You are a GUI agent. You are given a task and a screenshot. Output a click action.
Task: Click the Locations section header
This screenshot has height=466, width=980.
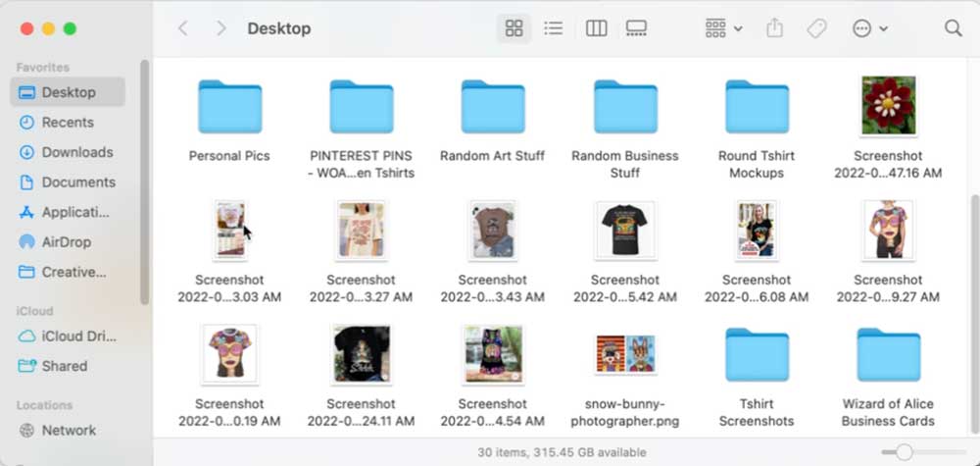tap(44, 405)
